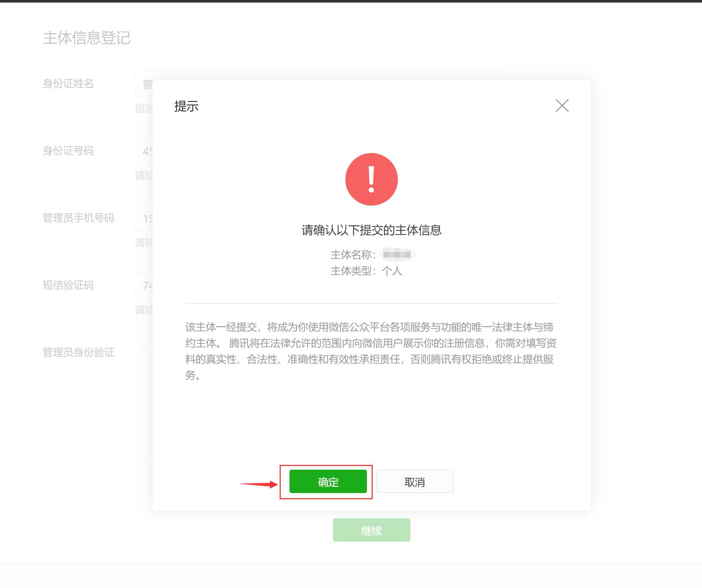The image size is (702, 588).
Task: Click the 主体名称 label text
Action: click(353, 254)
